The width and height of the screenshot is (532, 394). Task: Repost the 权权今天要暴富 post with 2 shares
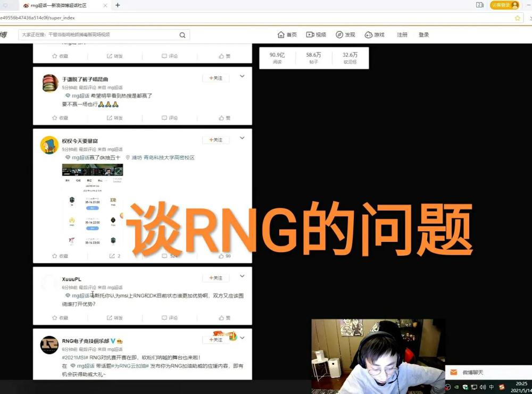[x=115, y=256]
